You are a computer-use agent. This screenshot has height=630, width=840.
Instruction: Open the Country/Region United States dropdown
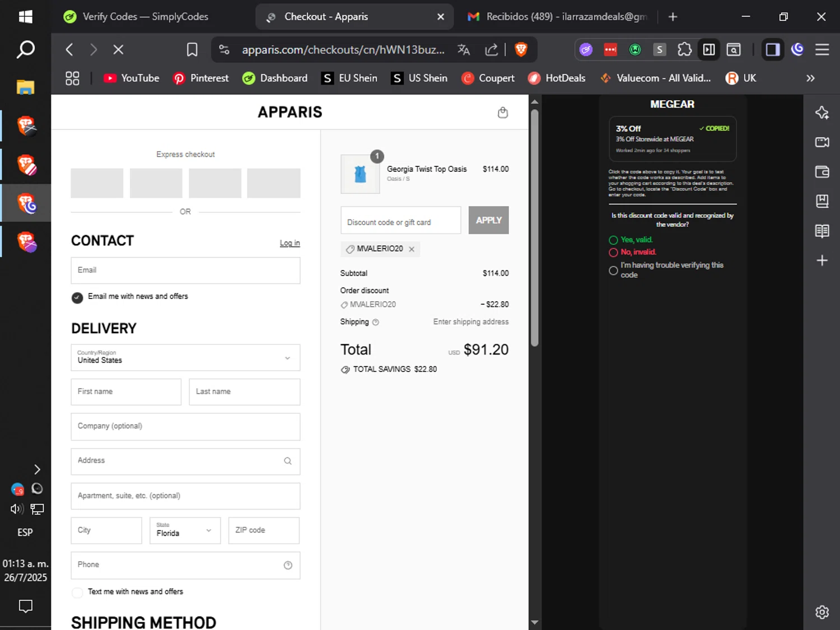pos(185,357)
